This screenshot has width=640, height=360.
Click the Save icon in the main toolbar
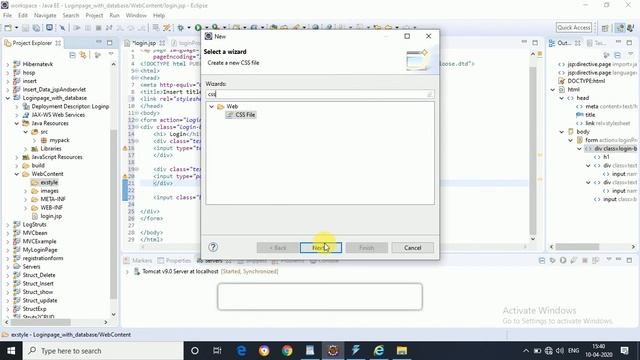click(x=26, y=28)
